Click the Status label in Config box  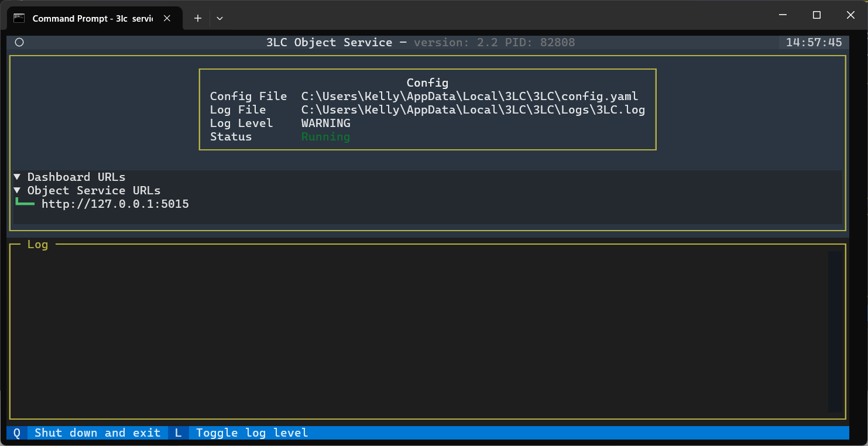pos(231,136)
